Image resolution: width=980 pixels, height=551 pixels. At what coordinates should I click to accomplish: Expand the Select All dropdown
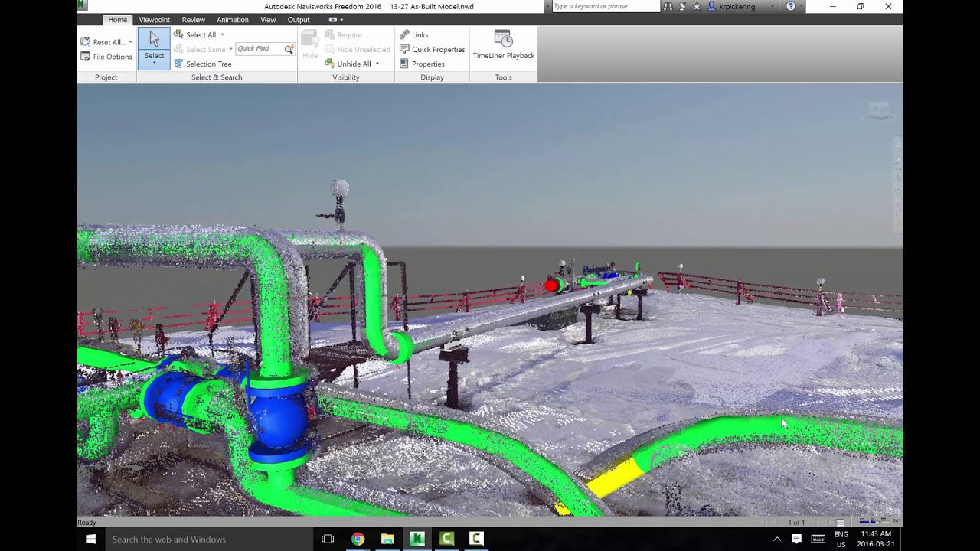(222, 34)
